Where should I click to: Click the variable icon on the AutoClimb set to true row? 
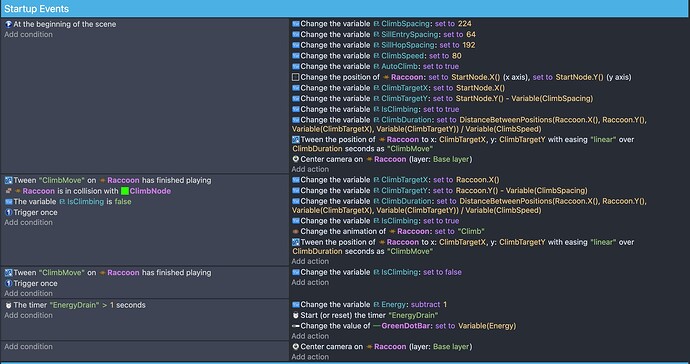point(296,66)
